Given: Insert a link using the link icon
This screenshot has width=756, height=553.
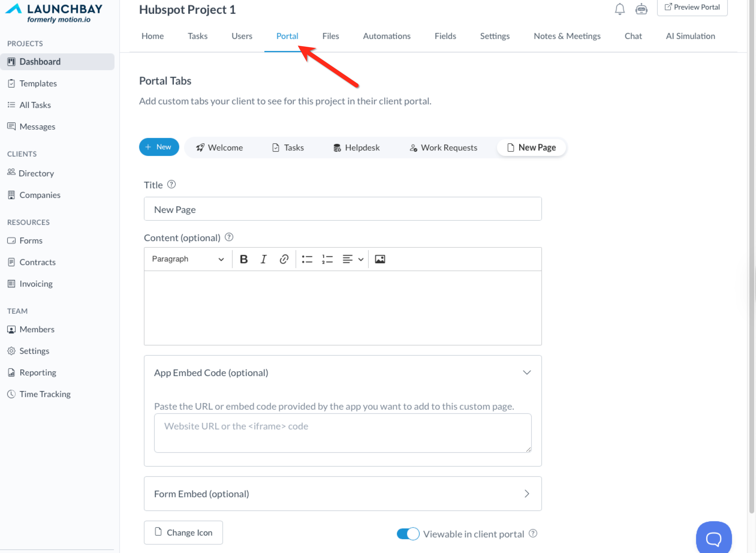Looking at the screenshot, I should coord(284,259).
